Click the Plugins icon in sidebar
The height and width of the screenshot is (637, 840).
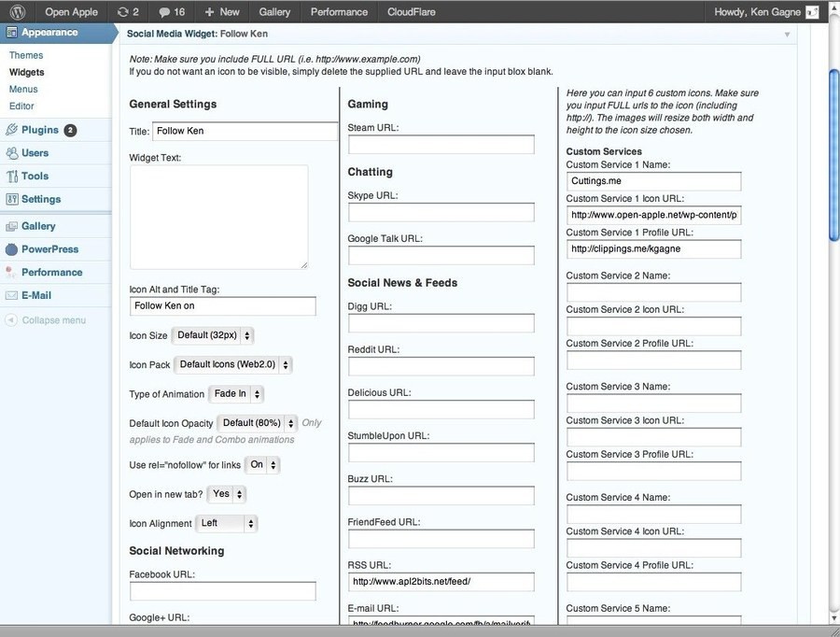pos(12,131)
